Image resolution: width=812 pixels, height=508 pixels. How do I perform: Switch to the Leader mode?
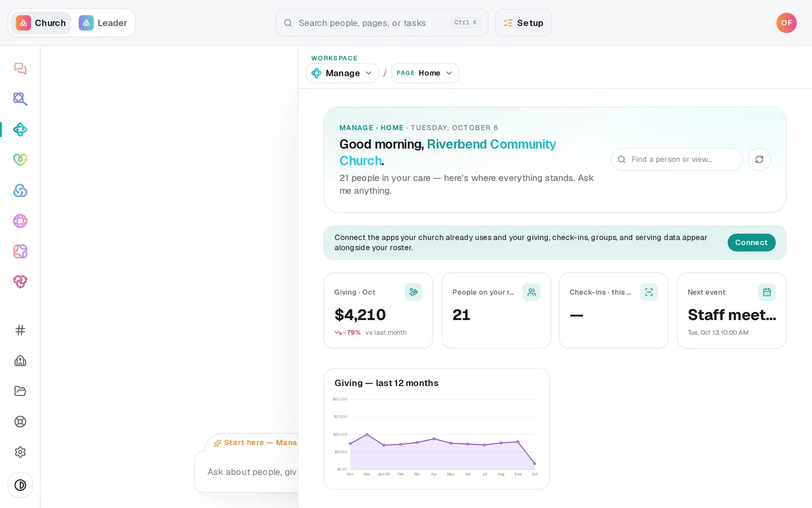(x=103, y=23)
